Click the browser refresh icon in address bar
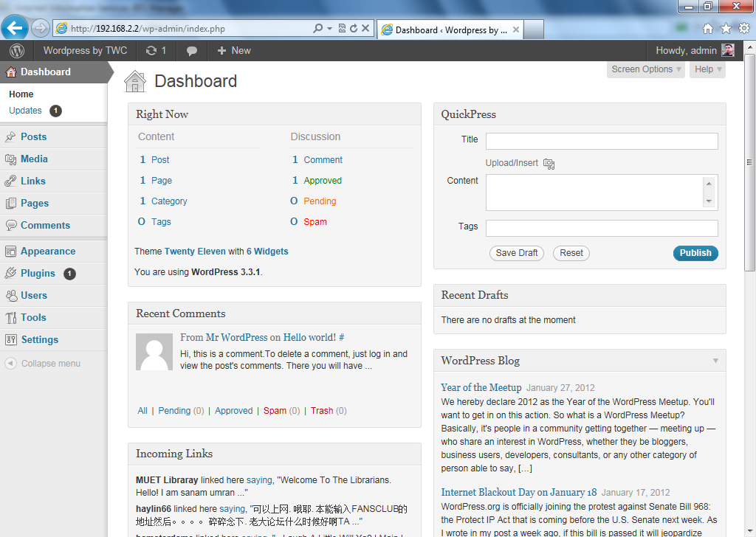 [354, 29]
